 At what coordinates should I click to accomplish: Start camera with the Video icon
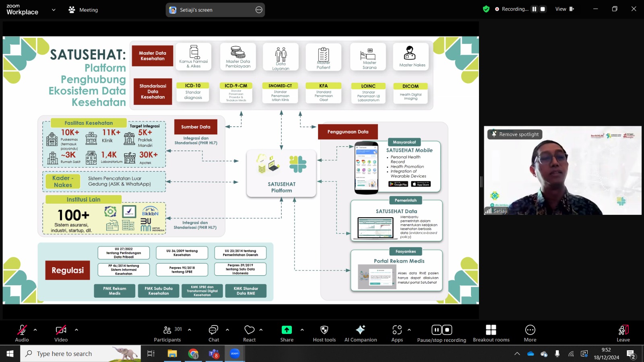click(61, 330)
